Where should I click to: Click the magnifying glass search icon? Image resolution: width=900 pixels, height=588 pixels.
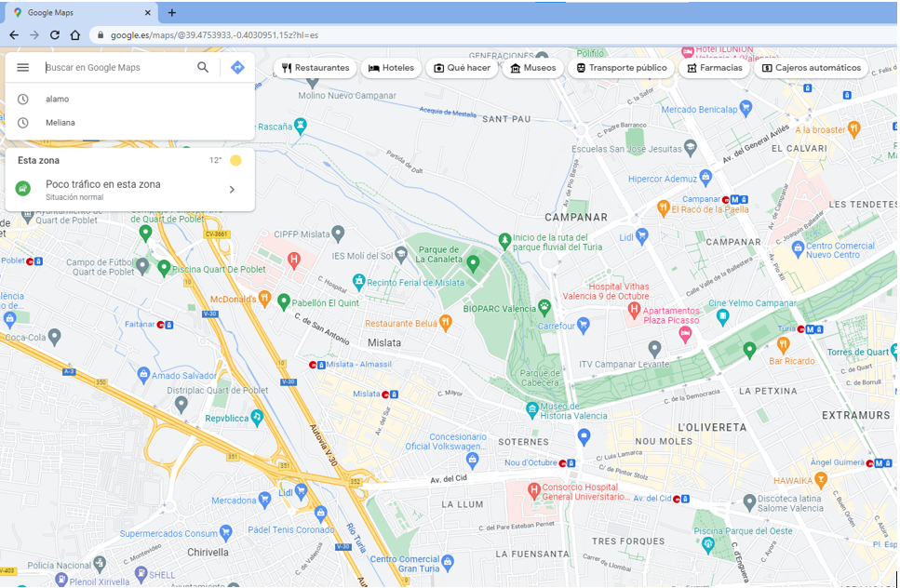tap(203, 68)
